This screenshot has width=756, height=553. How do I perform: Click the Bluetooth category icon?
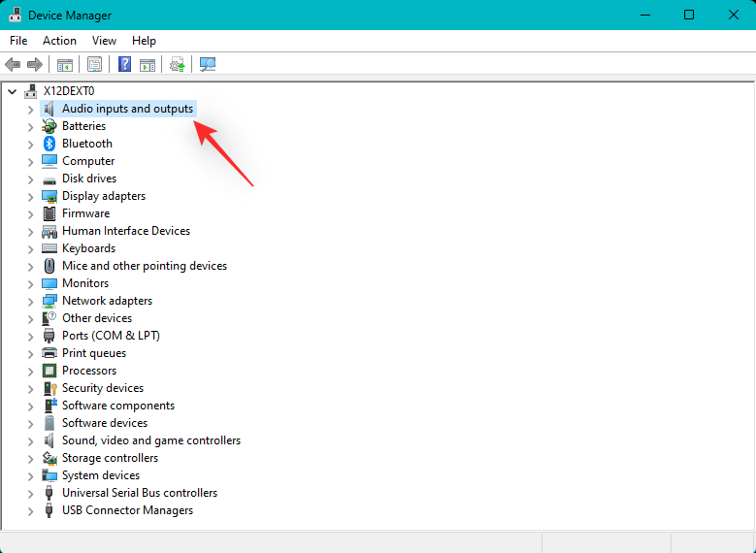click(x=49, y=144)
